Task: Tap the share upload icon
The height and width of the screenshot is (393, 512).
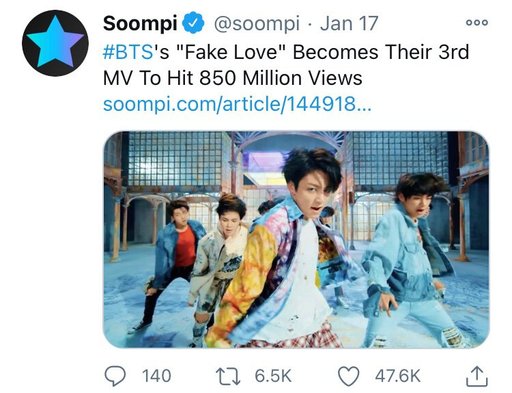Action: pyautogui.click(x=477, y=376)
